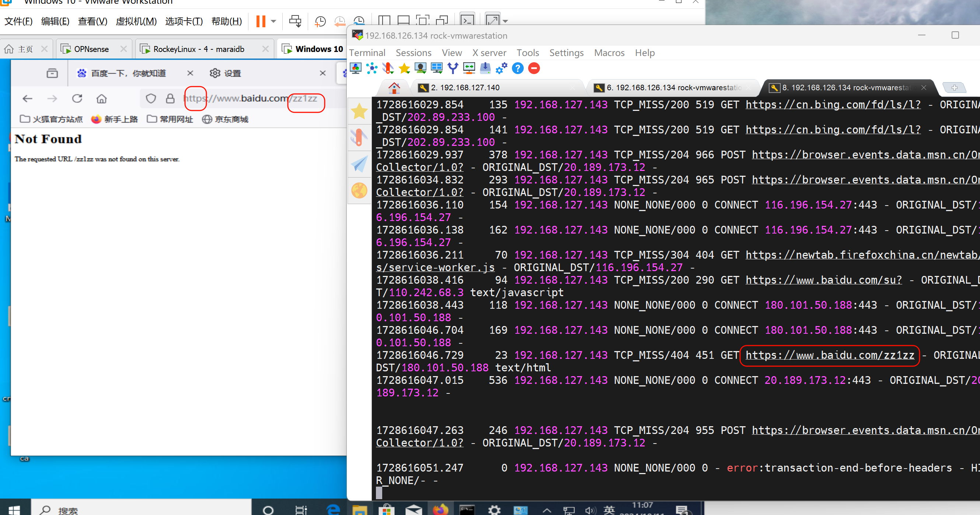Click the sidebar yellow star icon
Viewport: 980px width, 515px height.
pyautogui.click(x=359, y=112)
